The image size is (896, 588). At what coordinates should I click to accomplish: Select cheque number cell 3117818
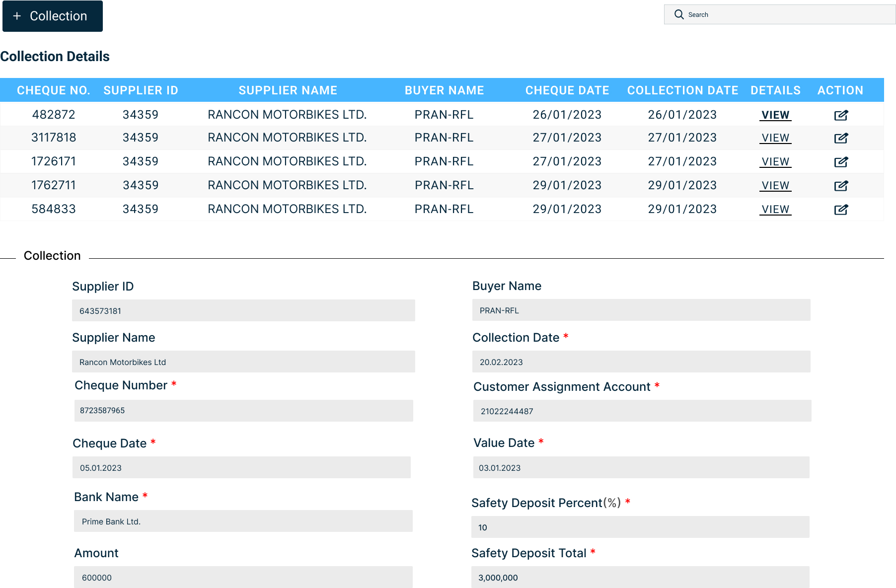(x=54, y=138)
